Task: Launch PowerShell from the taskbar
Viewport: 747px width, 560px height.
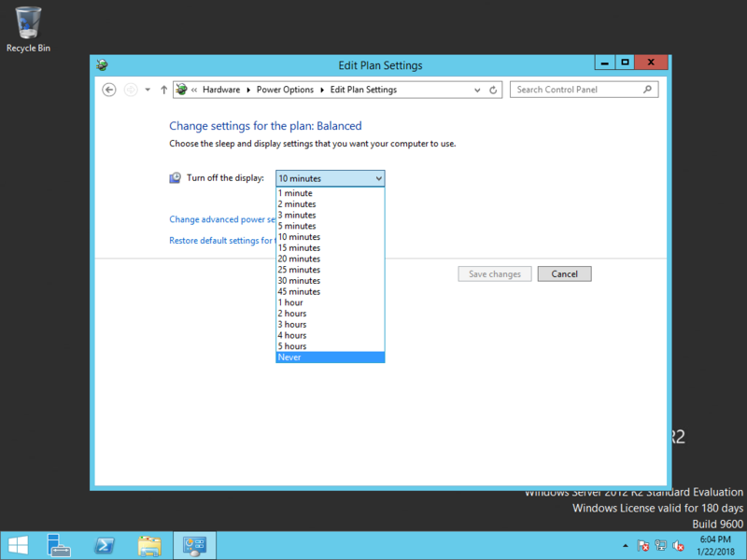Action: [x=106, y=545]
